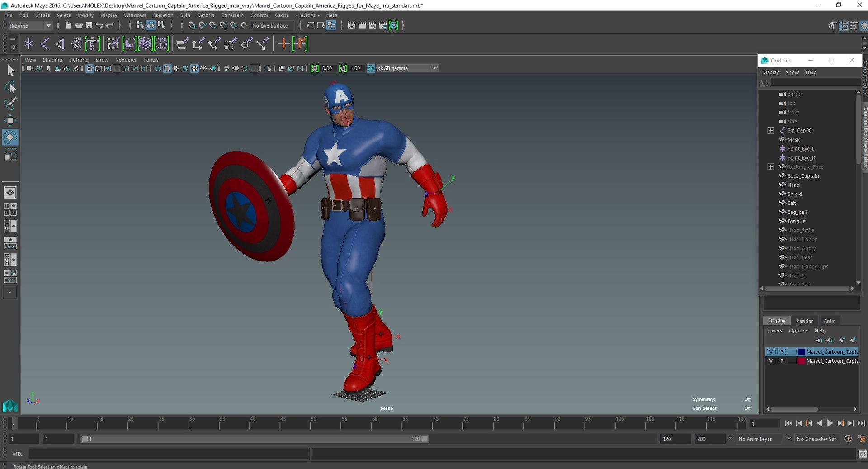
Task: Toggle visibility V on the red layer
Action: [771, 361]
